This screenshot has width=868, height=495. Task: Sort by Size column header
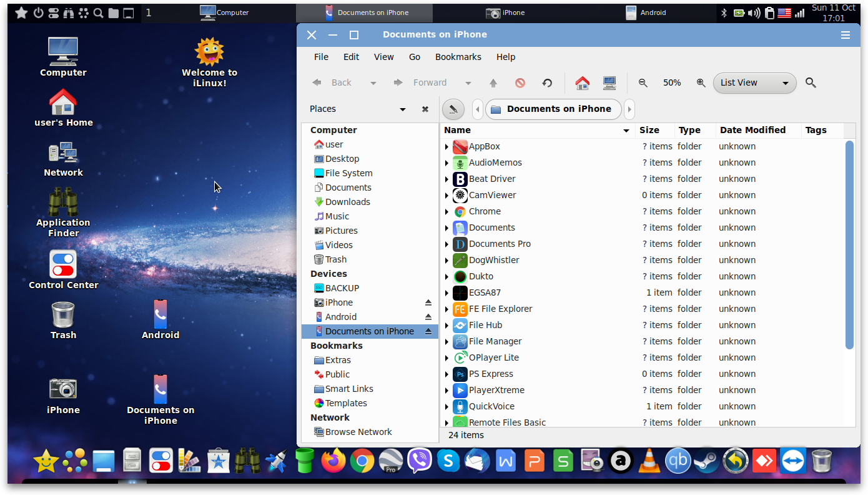654,130
